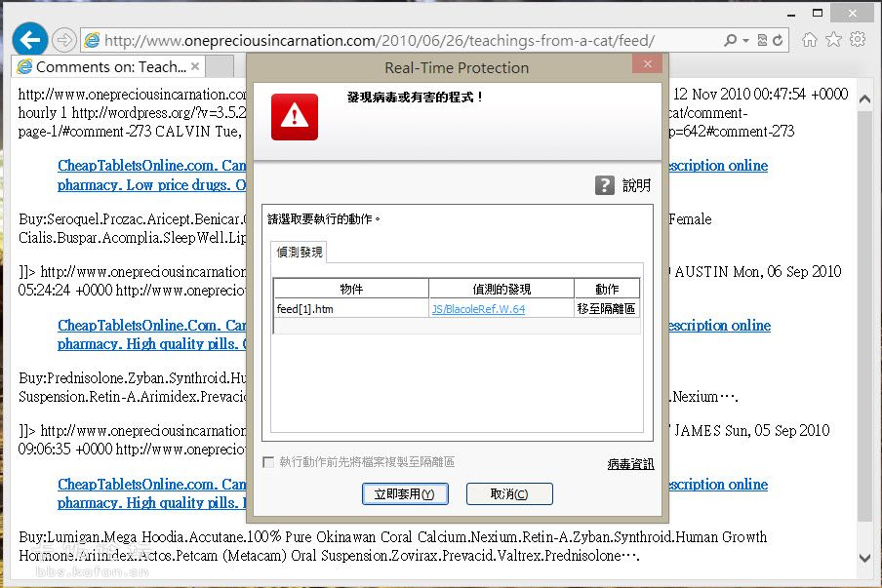Toggle the copy-to-quarantine-before-action checkbox
Image resolution: width=882 pixels, height=588 pixels.
269,462
